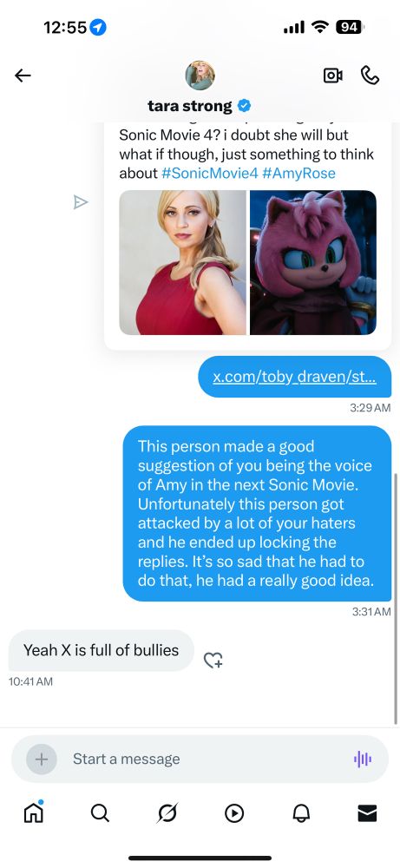This screenshot has height=868, width=400.
Task: View the blonde woman photo
Action: 182,262
